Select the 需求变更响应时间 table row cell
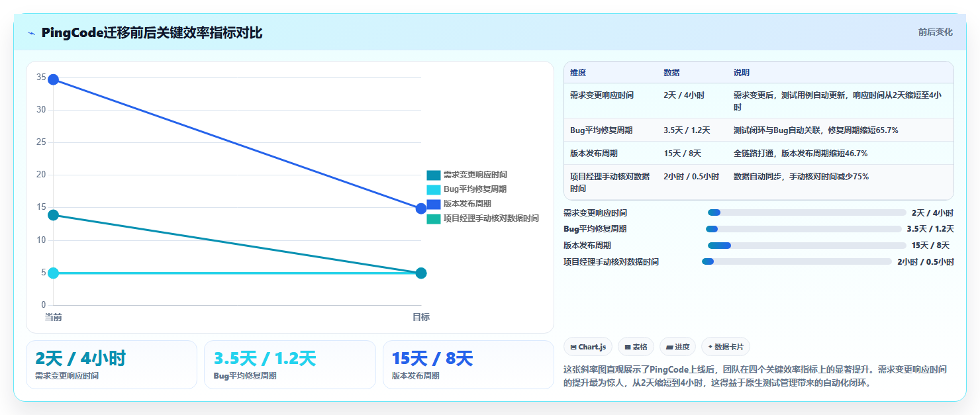Screen dimensions: 980x415 (611, 101)
